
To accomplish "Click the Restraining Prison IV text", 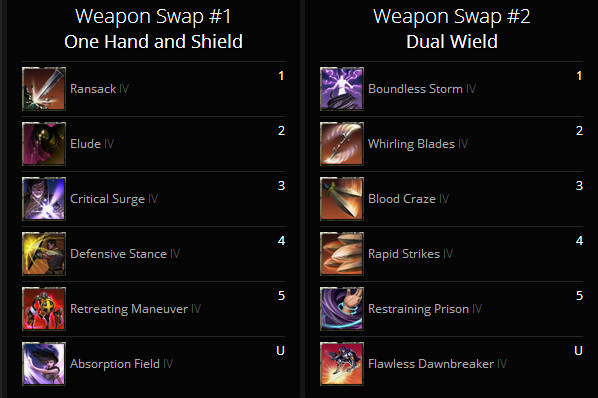I will tap(425, 309).
